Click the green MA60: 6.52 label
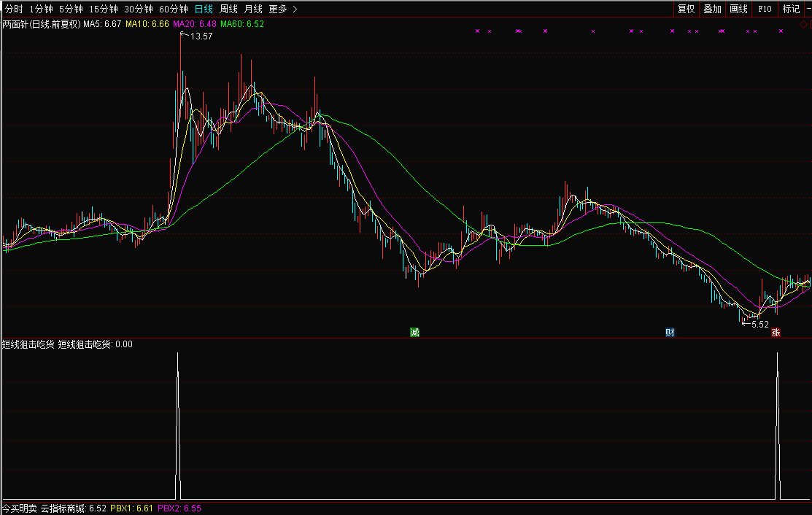 tap(241, 24)
